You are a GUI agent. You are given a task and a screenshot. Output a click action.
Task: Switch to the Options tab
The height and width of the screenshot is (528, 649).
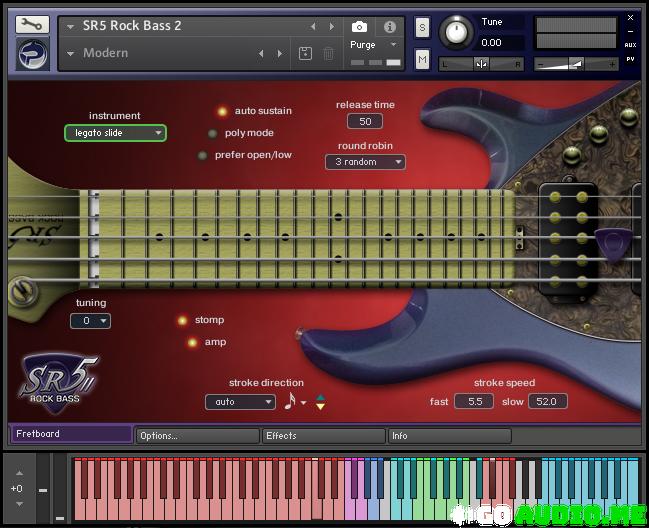198,436
